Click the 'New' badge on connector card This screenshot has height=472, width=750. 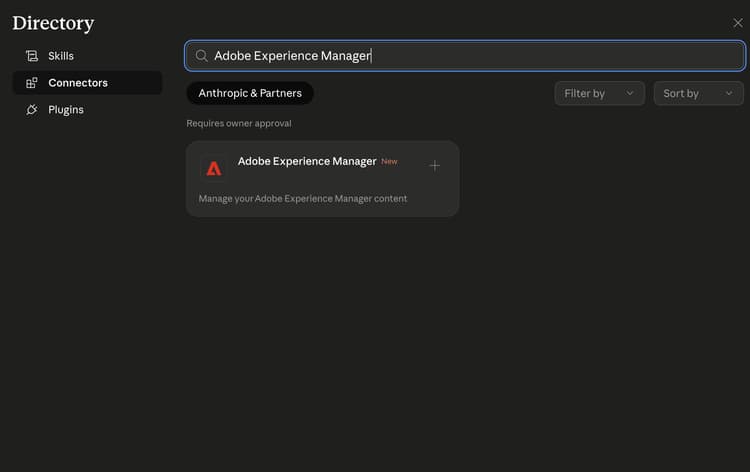(x=389, y=162)
